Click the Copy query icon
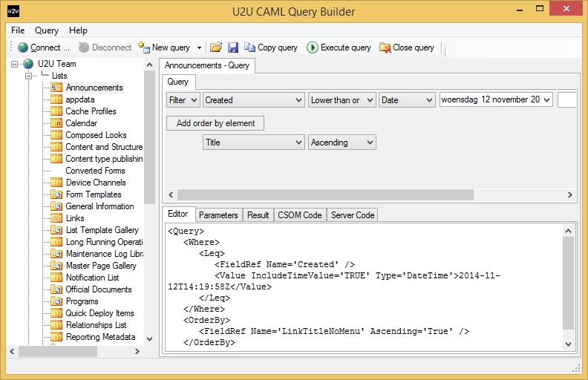The width and height of the screenshot is (588, 380). pos(249,47)
